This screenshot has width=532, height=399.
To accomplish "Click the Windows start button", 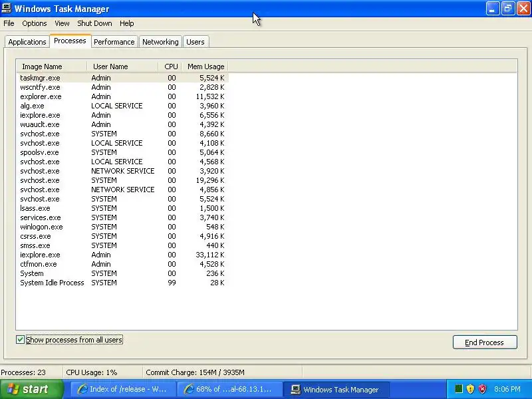I will click(32, 389).
